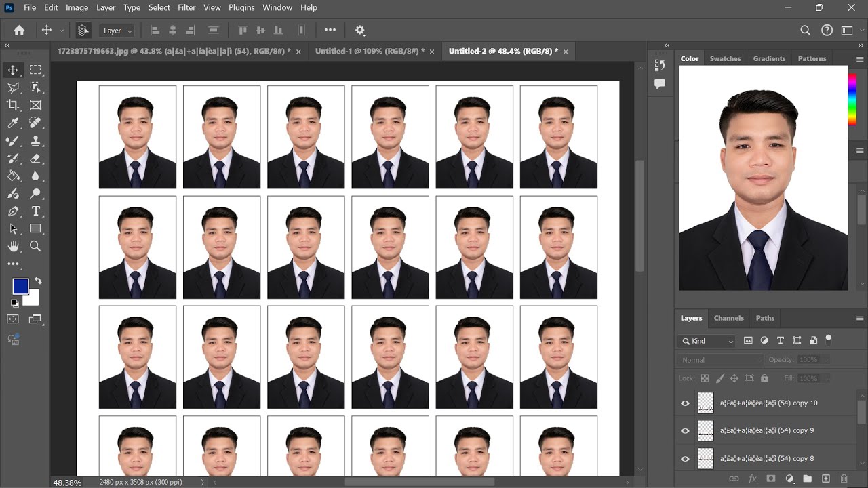Select the Eraser tool
Viewport: 868px width, 488px height.
pos(35,158)
